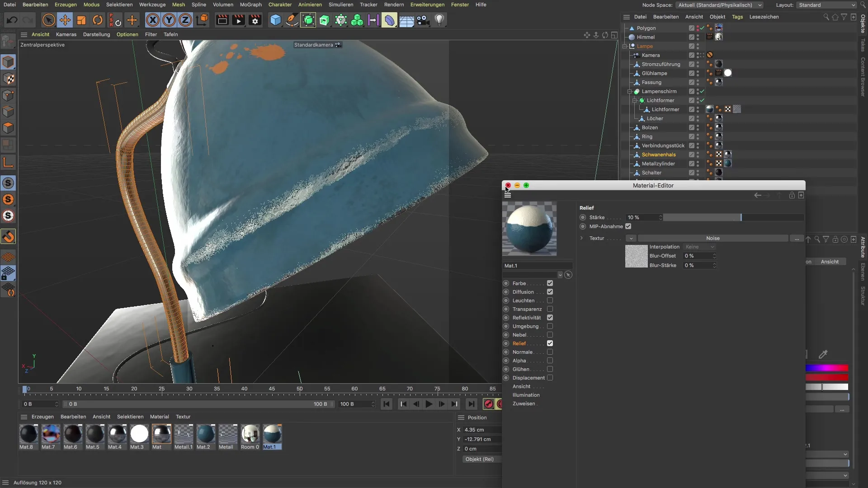This screenshot has width=868, height=488.
Task: Disable the Relief channel checkbox
Action: point(550,343)
